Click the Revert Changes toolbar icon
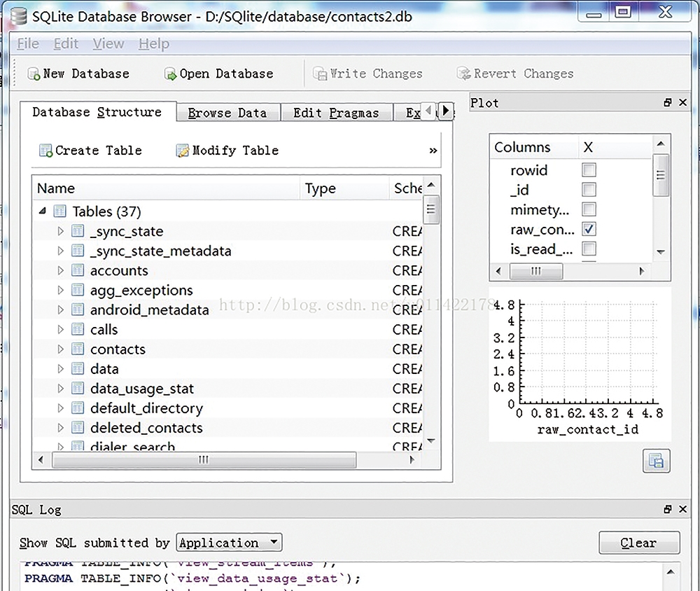Image resolution: width=700 pixels, height=591 pixels. coord(464,74)
